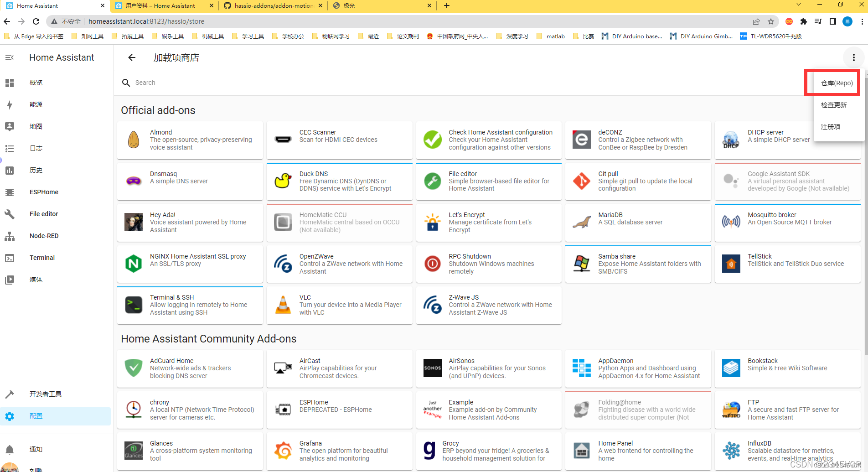Image resolution: width=868 pixels, height=472 pixels.
Task: Open the Home Panel add-on card
Action: click(x=638, y=451)
